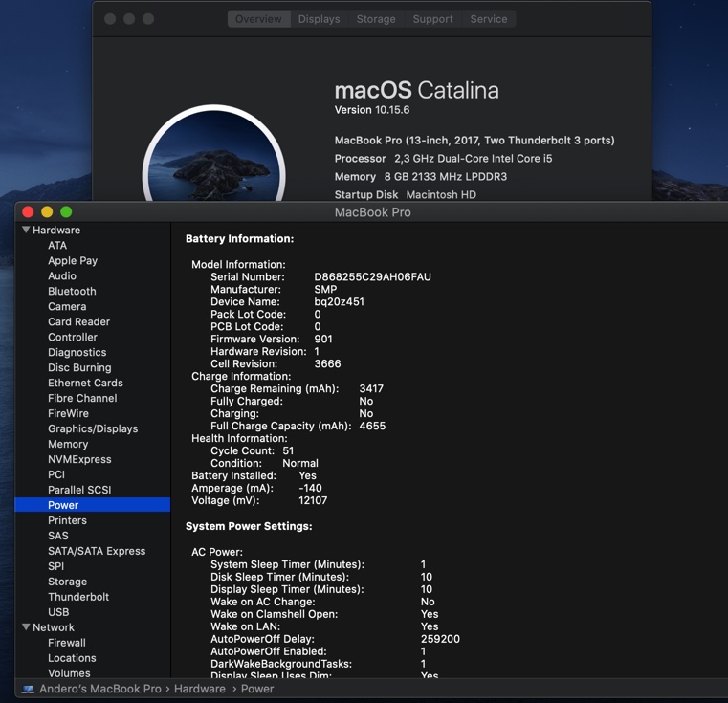
Task: Click Version 10.15.6 in About window
Action: (372, 110)
